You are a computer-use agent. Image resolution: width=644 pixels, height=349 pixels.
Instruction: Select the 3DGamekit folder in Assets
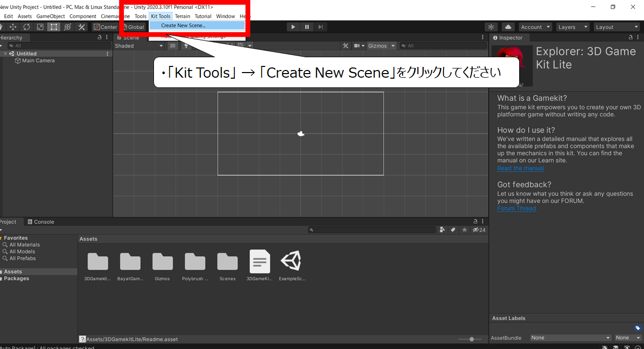coord(98,266)
